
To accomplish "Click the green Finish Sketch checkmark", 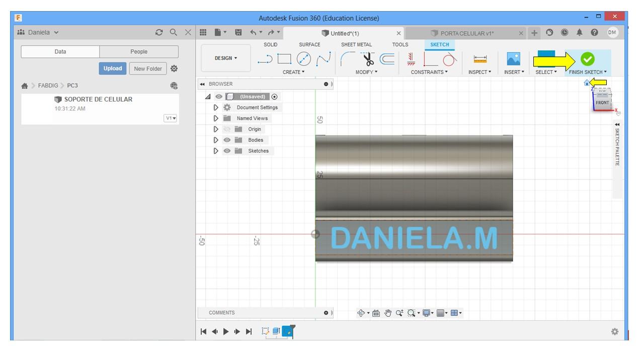I will click(587, 59).
